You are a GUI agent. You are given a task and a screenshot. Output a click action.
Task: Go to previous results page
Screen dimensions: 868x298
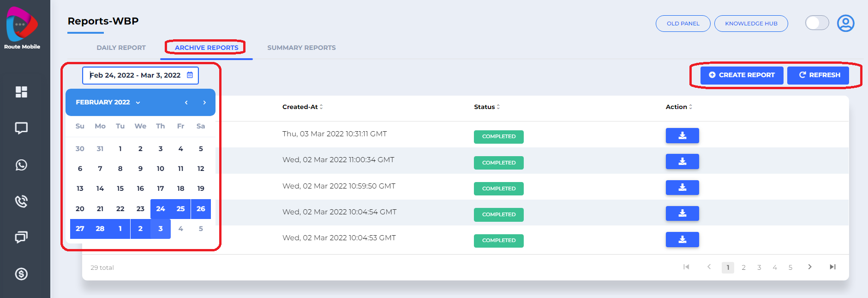[709, 267]
